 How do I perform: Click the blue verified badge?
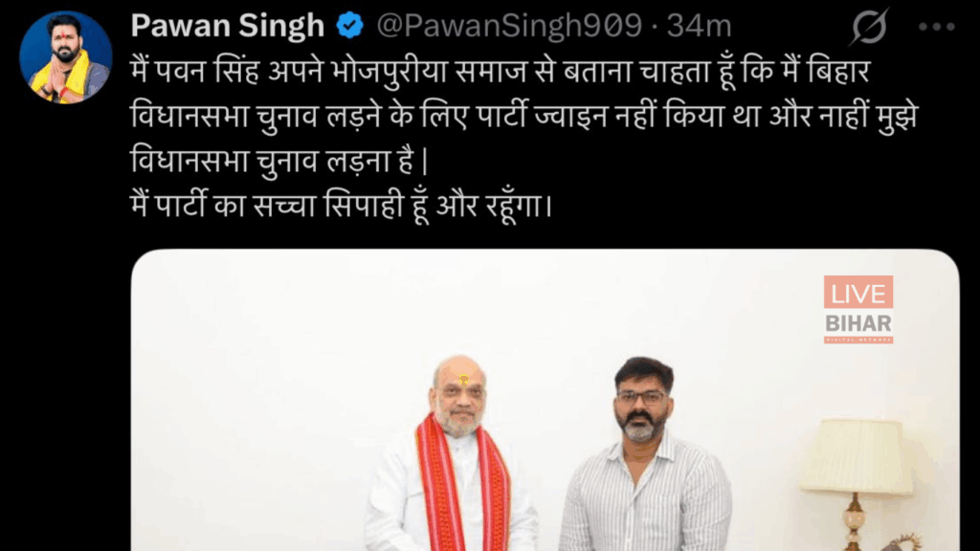350,26
